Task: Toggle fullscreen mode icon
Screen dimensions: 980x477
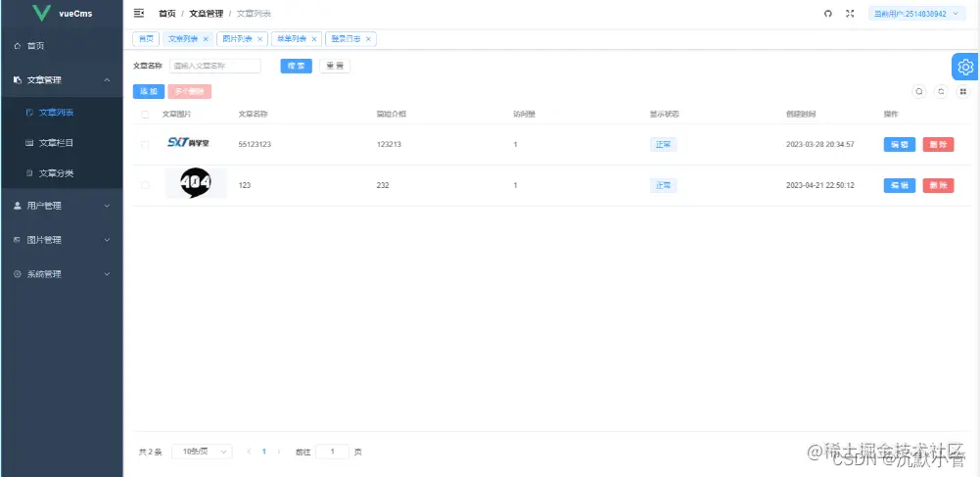Action: click(x=850, y=14)
